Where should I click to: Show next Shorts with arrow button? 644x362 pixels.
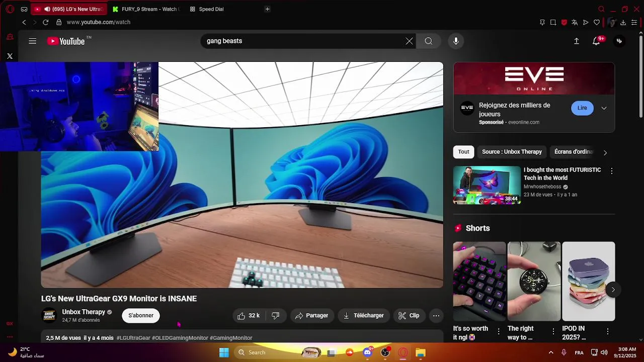tap(613, 290)
